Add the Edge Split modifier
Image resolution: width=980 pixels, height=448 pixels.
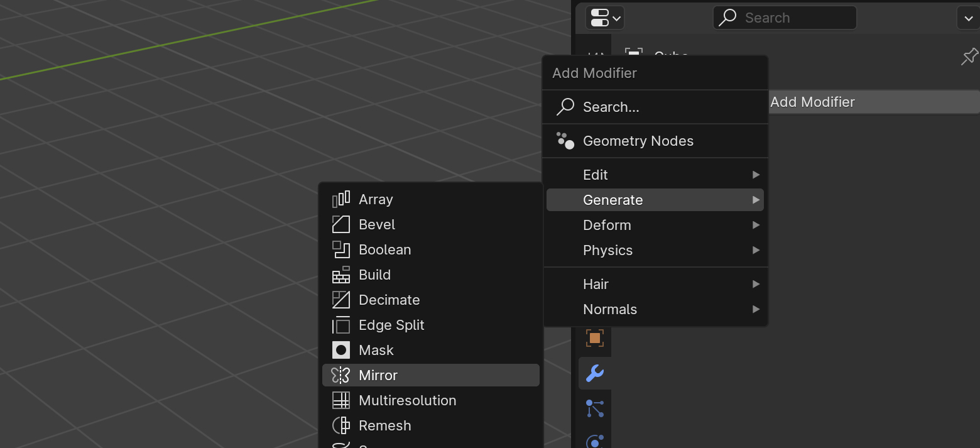coord(431,325)
